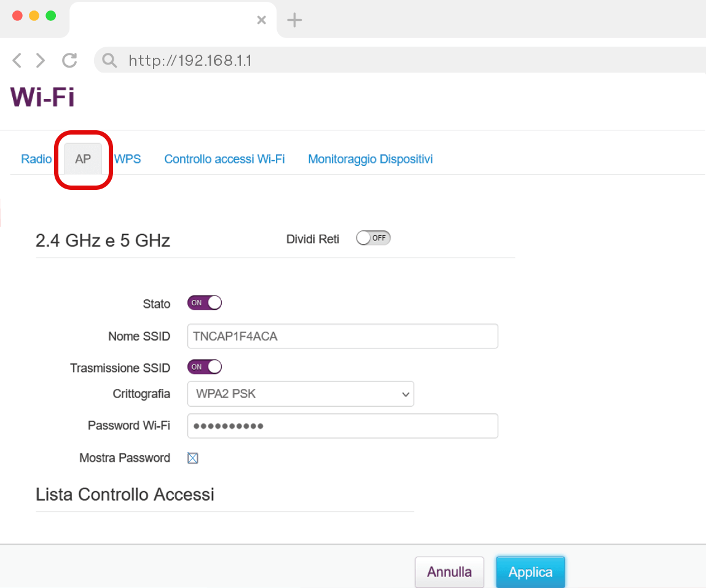The height and width of the screenshot is (588, 706).
Task: Click the Nome SSID text field
Action: pos(342,337)
